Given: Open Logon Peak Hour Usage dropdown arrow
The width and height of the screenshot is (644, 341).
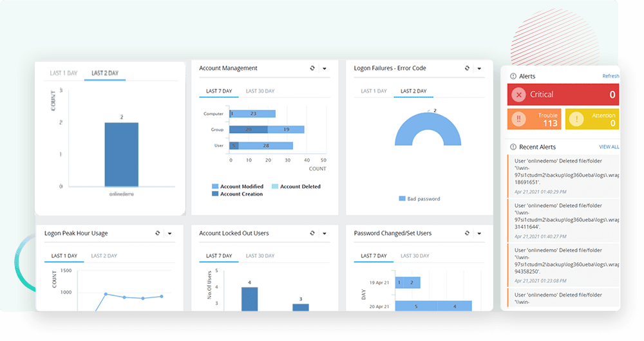Looking at the screenshot, I should click(169, 234).
